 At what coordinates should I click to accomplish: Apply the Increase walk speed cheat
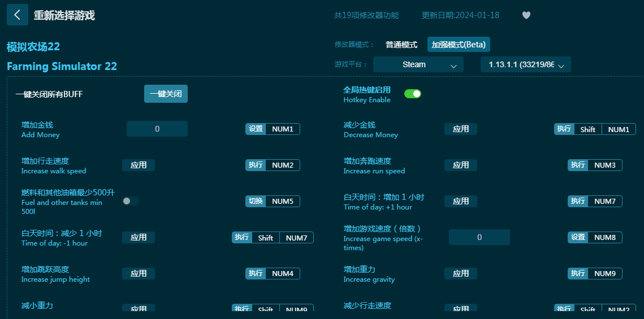click(139, 165)
